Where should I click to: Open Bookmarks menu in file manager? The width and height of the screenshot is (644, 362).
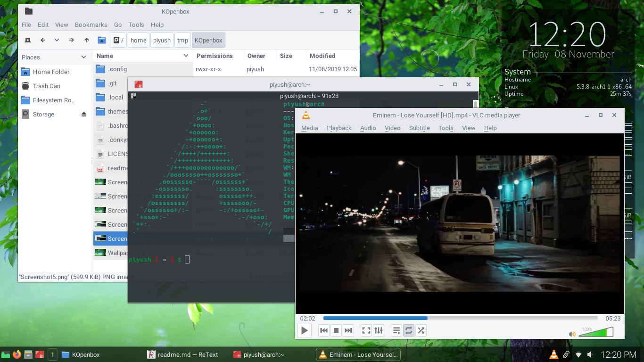(x=91, y=25)
